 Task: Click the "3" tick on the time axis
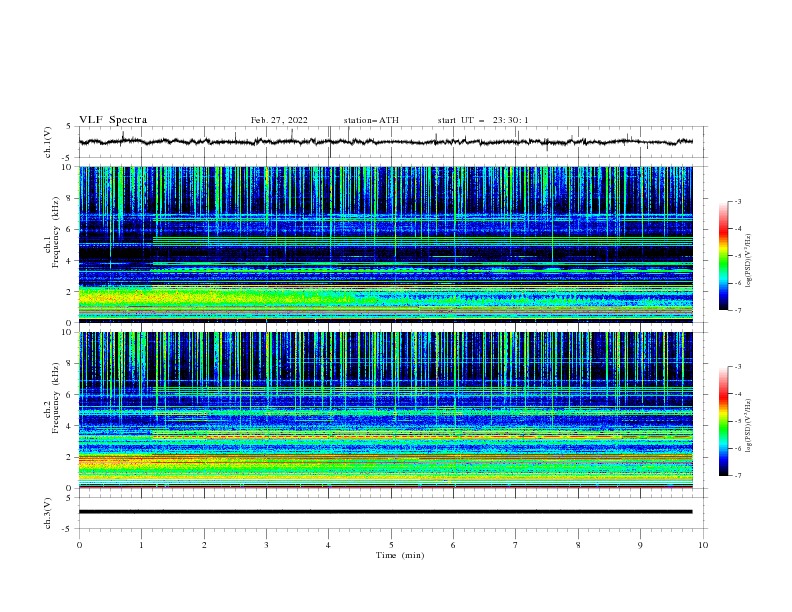point(266,545)
